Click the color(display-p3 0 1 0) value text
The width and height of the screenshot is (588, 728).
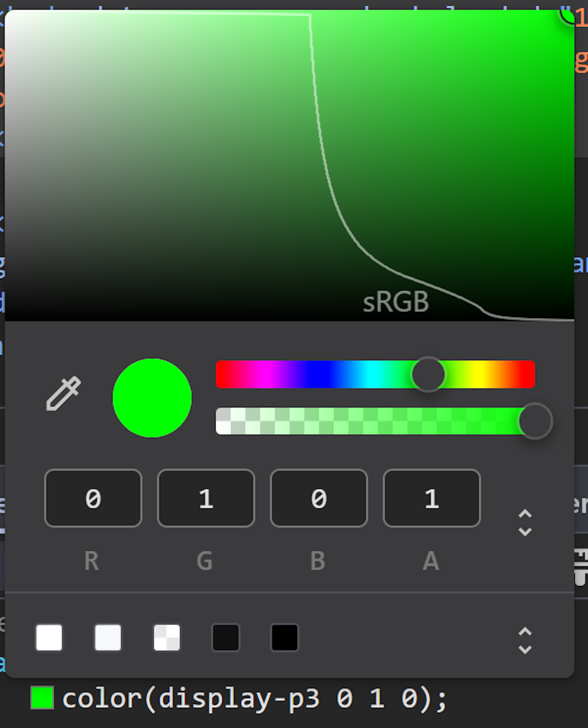(255, 699)
